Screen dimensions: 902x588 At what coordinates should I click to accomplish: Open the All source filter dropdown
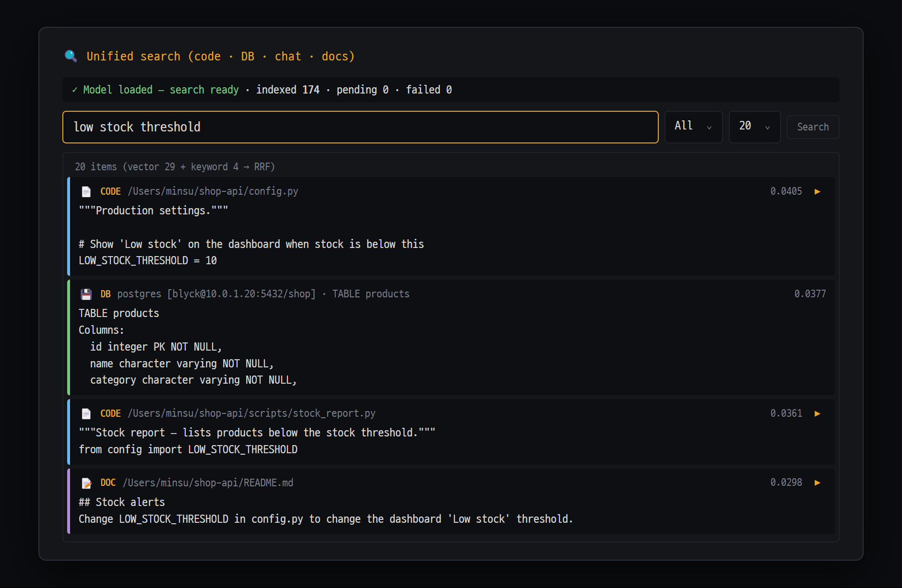(693, 127)
